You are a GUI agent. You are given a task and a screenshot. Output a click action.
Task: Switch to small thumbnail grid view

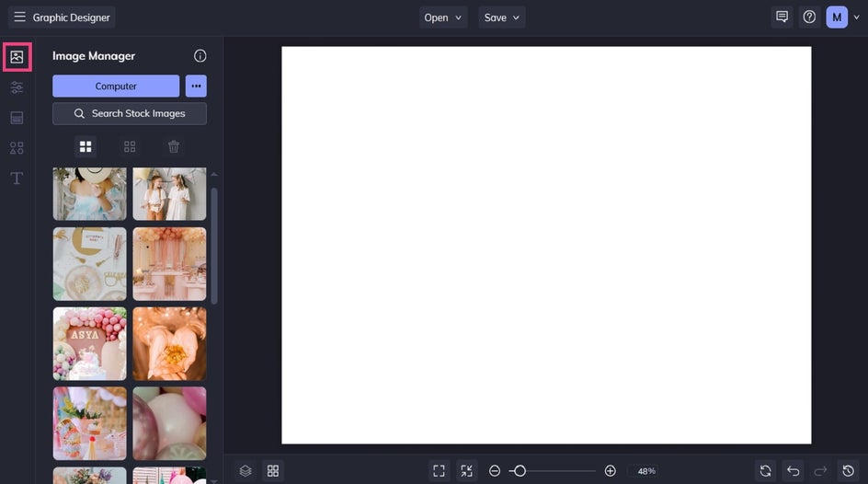pos(130,146)
